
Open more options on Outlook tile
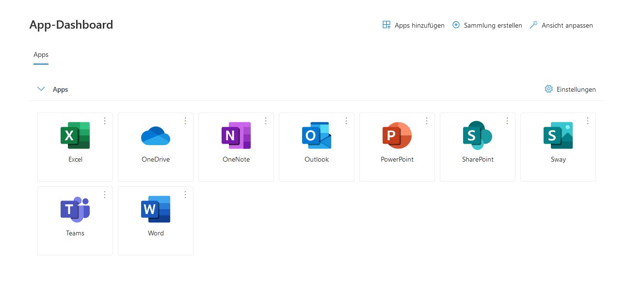pos(346,121)
